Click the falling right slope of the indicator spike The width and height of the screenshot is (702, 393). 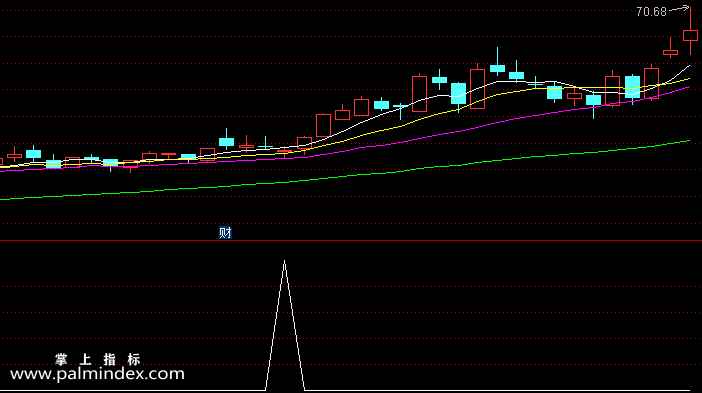click(294, 325)
